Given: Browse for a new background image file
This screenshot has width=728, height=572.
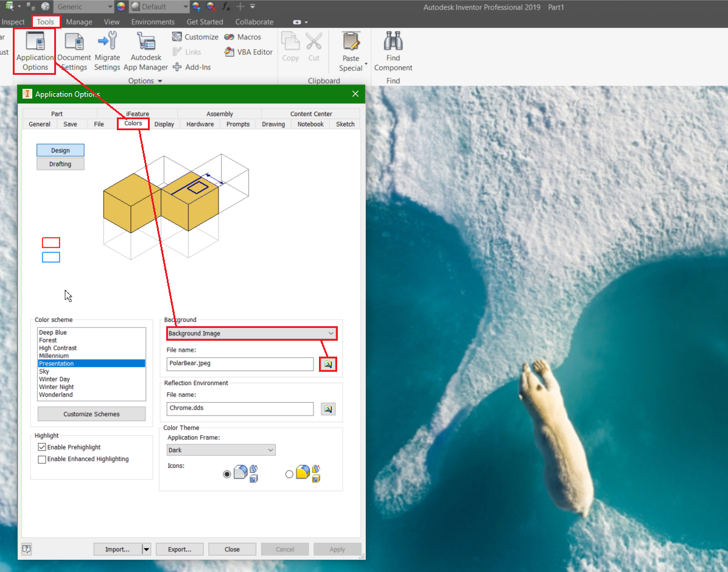Looking at the screenshot, I should 327,364.
